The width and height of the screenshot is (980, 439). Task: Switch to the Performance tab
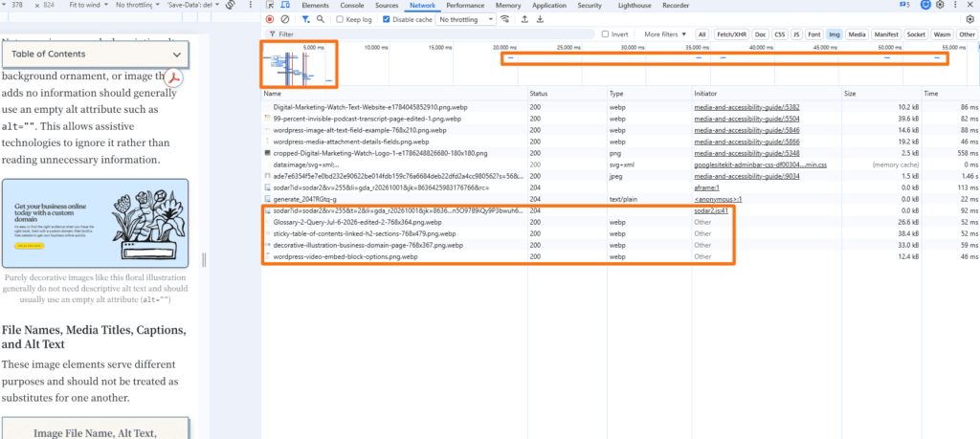[465, 6]
